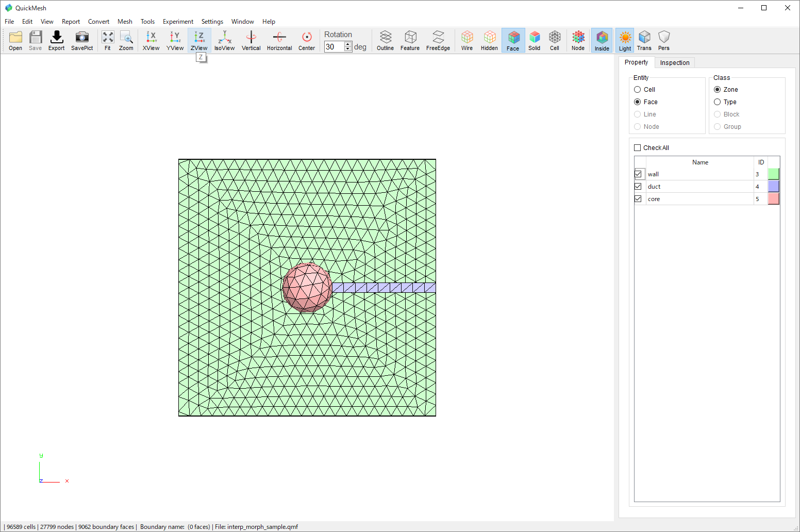Switch to IsoView camera orientation
Viewport: 800px width, 532px height.
224,40
